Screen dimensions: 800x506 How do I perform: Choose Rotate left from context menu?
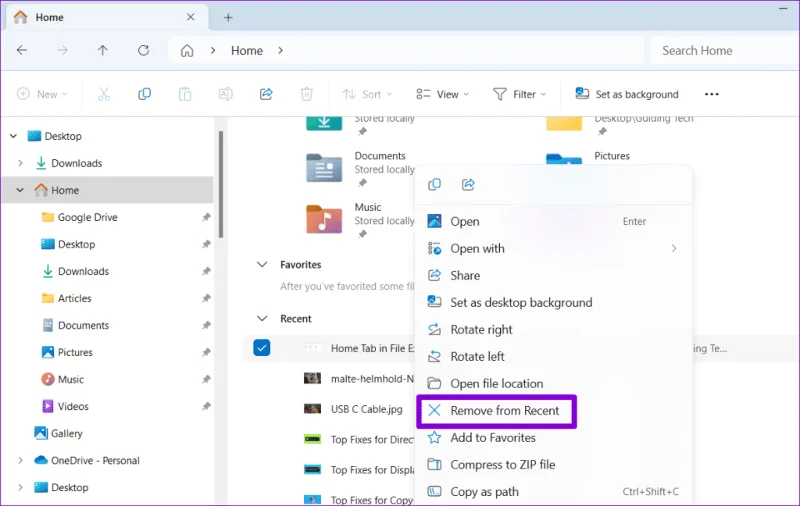point(554,357)
